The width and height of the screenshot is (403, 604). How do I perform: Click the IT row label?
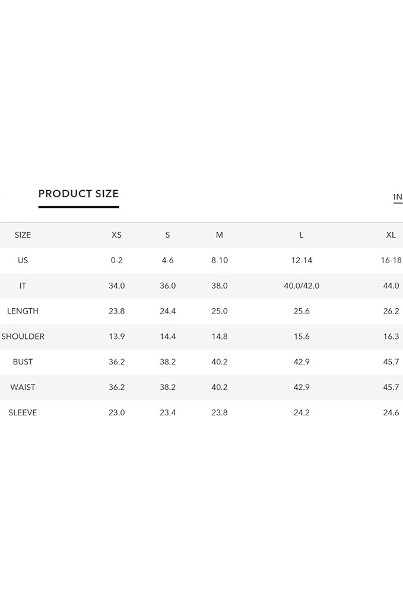coord(23,286)
